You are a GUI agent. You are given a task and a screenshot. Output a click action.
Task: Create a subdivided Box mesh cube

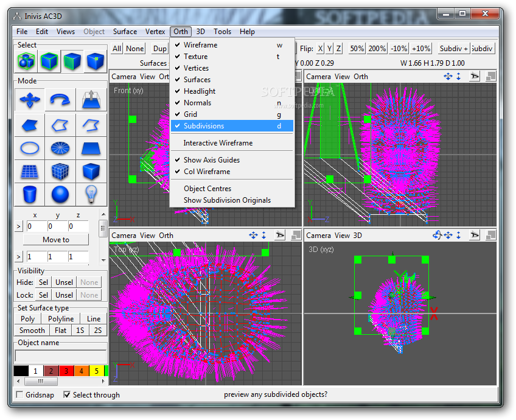click(x=60, y=172)
